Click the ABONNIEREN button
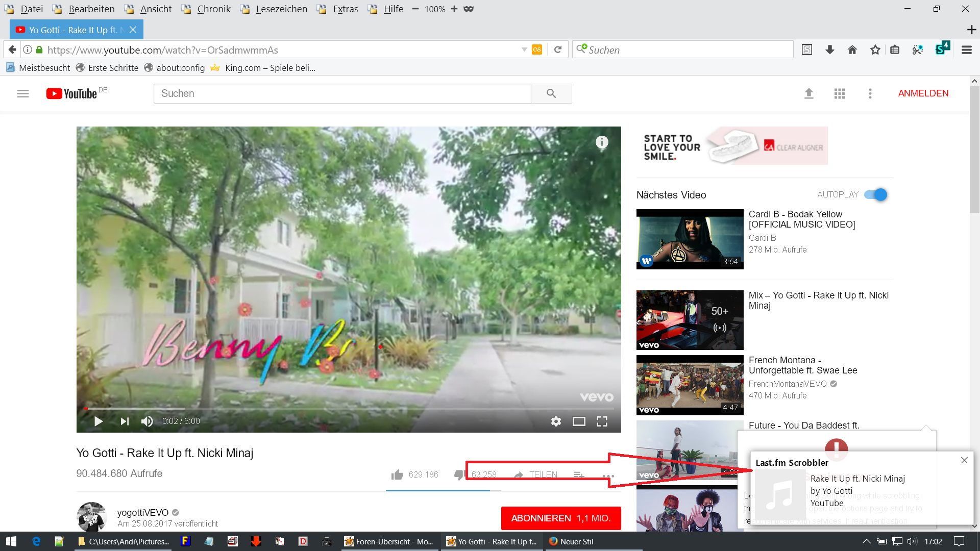 coord(560,518)
